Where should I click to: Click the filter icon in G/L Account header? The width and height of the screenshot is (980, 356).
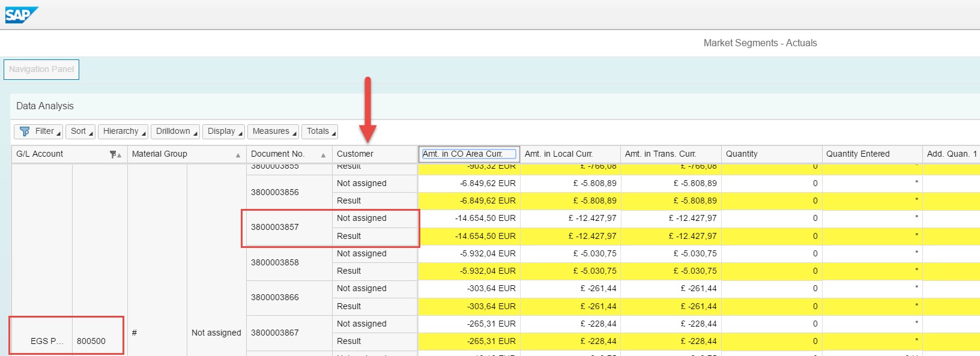[x=113, y=155]
